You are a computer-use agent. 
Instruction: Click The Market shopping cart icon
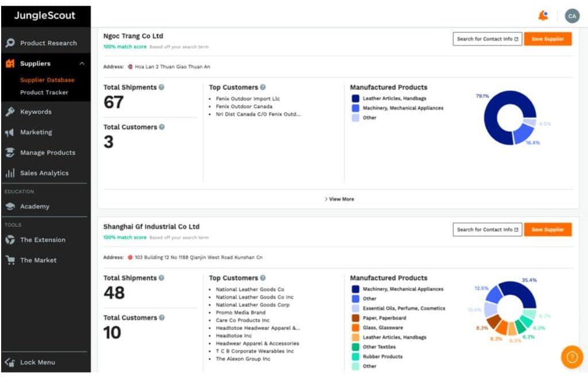pyautogui.click(x=10, y=260)
